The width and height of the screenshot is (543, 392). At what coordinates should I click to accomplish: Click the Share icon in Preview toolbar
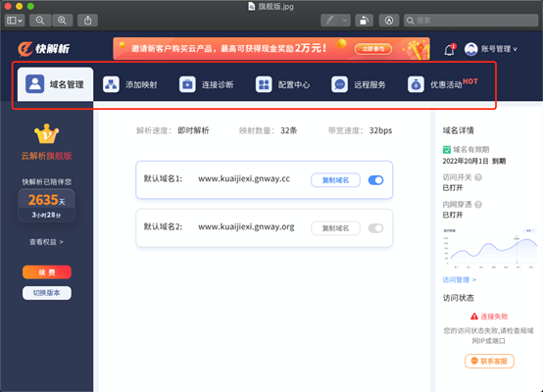87,21
